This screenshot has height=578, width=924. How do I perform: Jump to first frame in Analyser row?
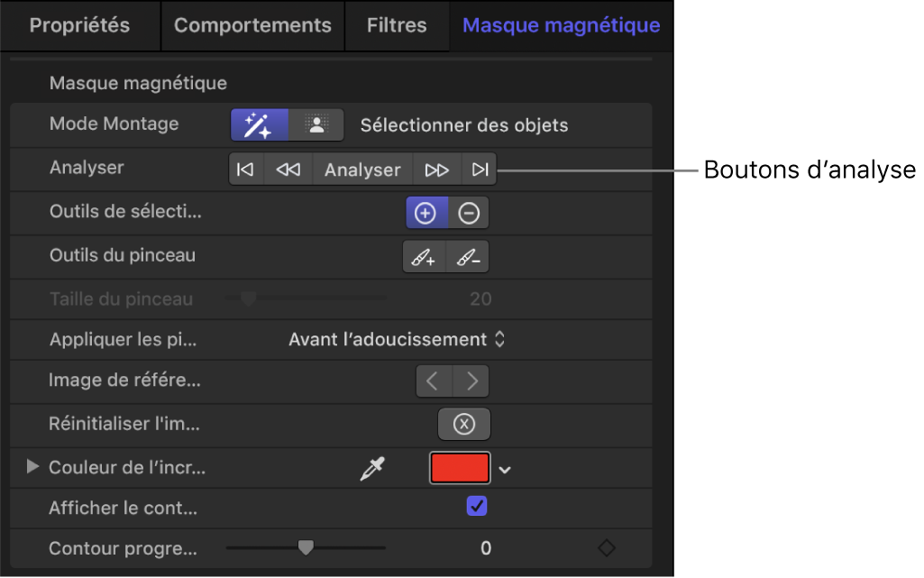click(246, 170)
